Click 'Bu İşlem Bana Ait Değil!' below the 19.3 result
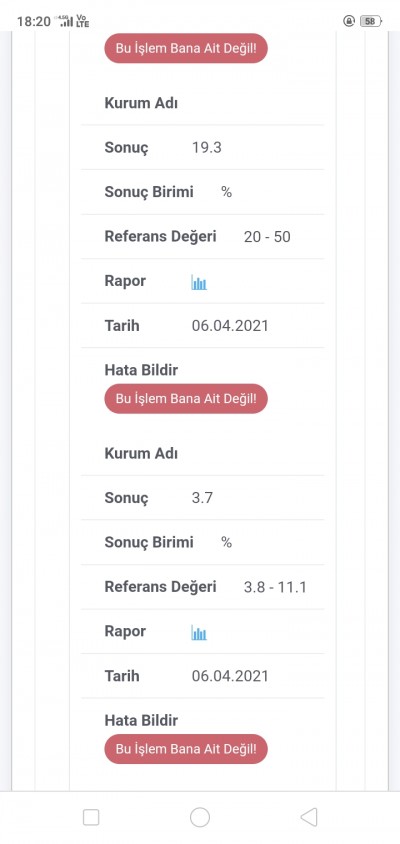Image resolution: width=400 pixels, height=844 pixels. pyautogui.click(x=186, y=398)
